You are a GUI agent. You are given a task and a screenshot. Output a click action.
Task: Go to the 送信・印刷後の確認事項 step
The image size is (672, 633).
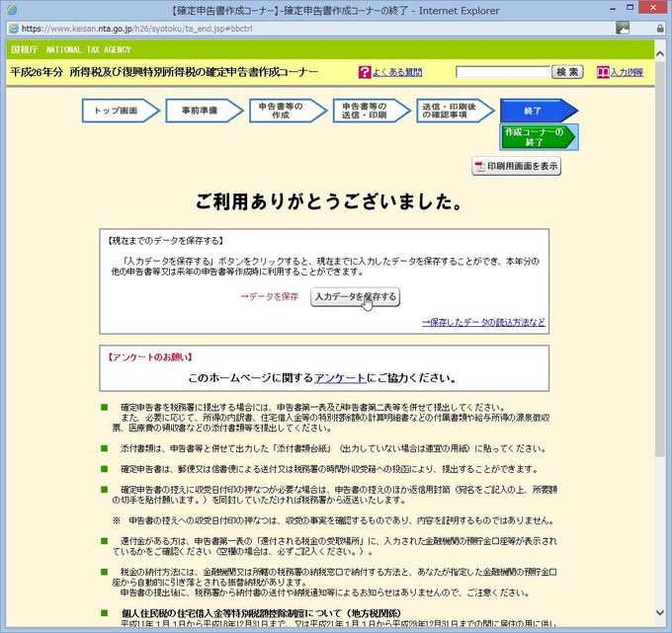click(456, 111)
